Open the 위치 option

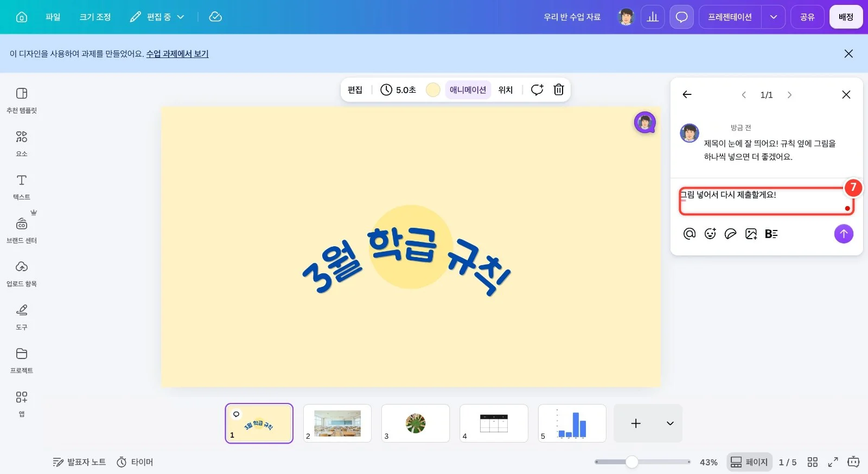[x=506, y=89]
